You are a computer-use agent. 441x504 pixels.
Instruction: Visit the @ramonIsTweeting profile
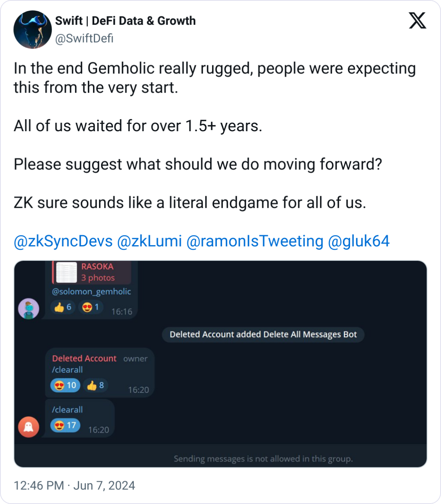255,241
